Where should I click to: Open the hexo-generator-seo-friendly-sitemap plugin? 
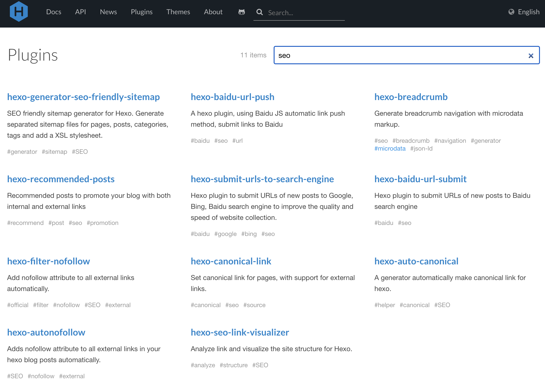point(83,97)
